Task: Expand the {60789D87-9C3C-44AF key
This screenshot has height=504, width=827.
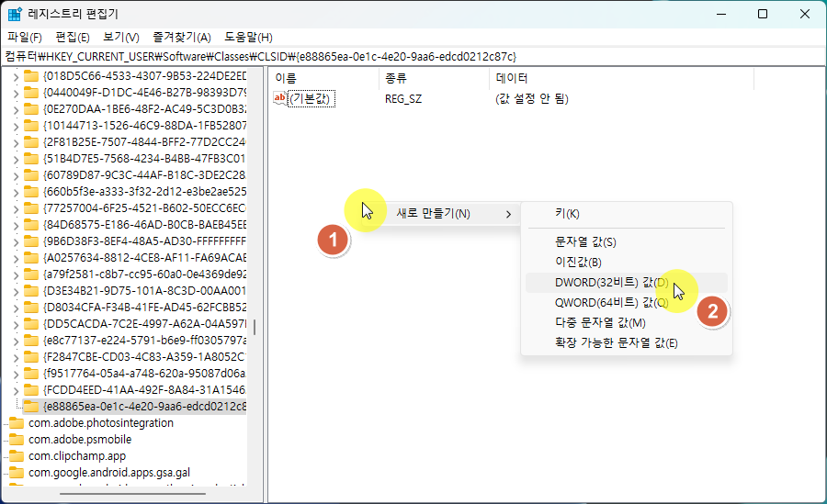Action: tap(16, 176)
